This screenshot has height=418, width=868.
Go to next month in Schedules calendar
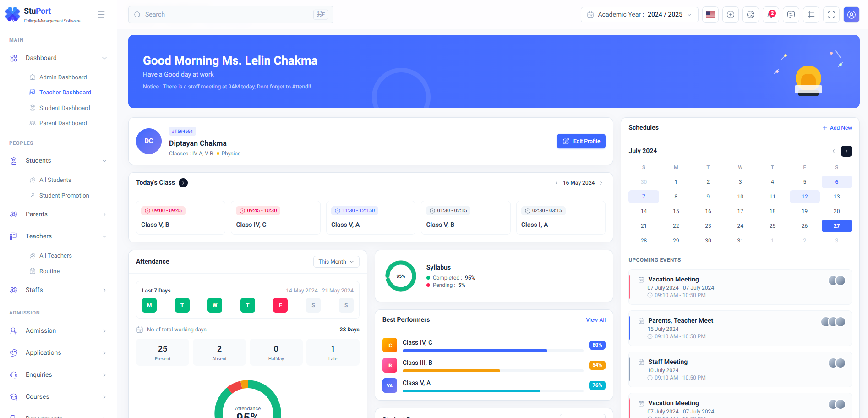846,151
